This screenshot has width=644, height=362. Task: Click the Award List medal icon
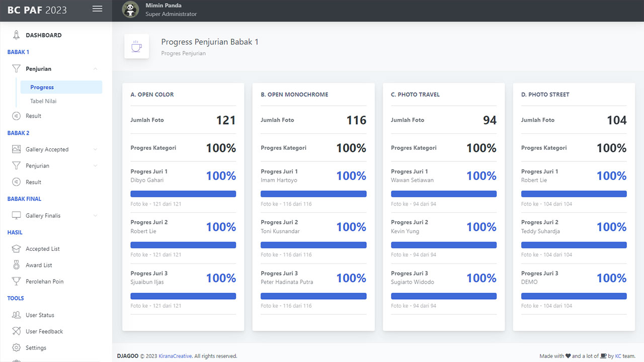pos(16,265)
